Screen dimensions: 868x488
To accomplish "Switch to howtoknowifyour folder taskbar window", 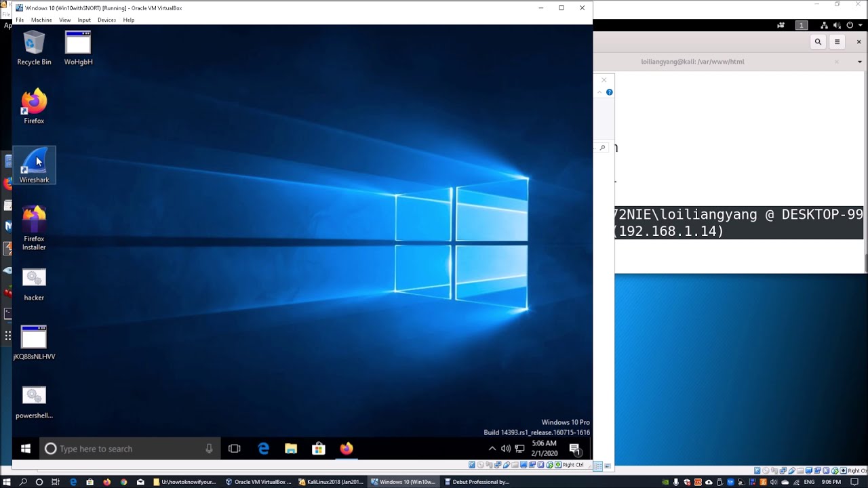I will point(184,482).
